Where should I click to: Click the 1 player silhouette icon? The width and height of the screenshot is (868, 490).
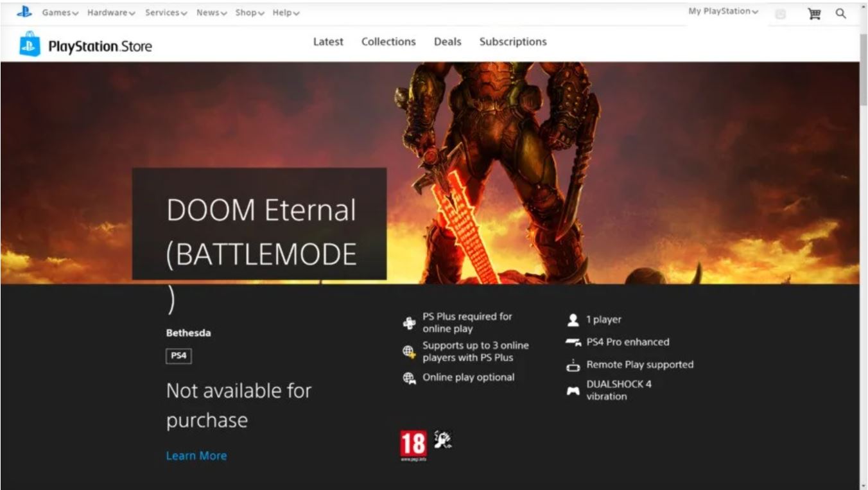click(x=572, y=319)
